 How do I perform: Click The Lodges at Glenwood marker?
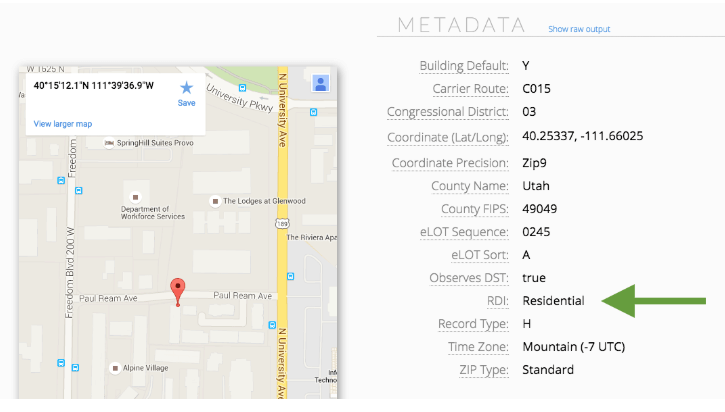(214, 201)
